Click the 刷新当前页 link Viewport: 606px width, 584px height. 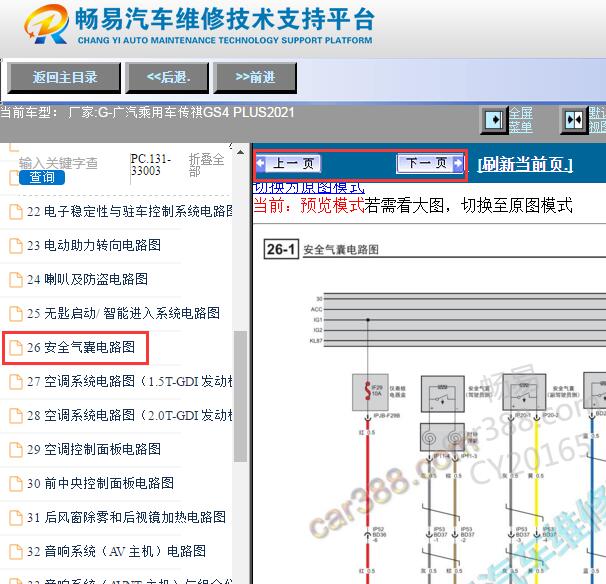coord(525,165)
